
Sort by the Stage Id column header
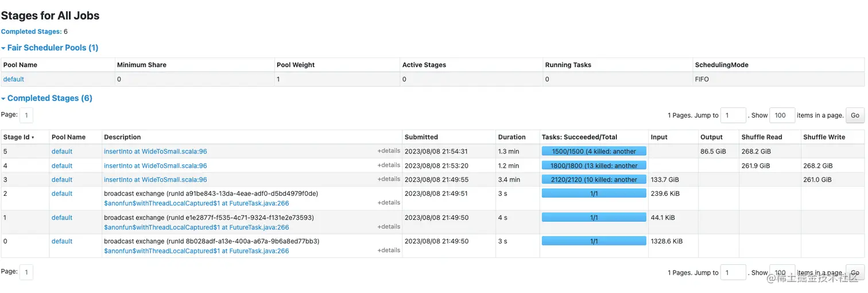click(x=19, y=137)
